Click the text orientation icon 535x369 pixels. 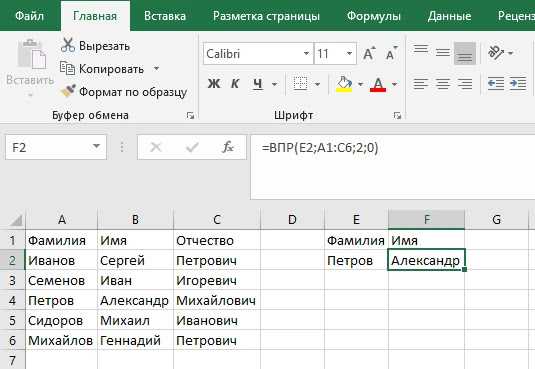pos(496,53)
